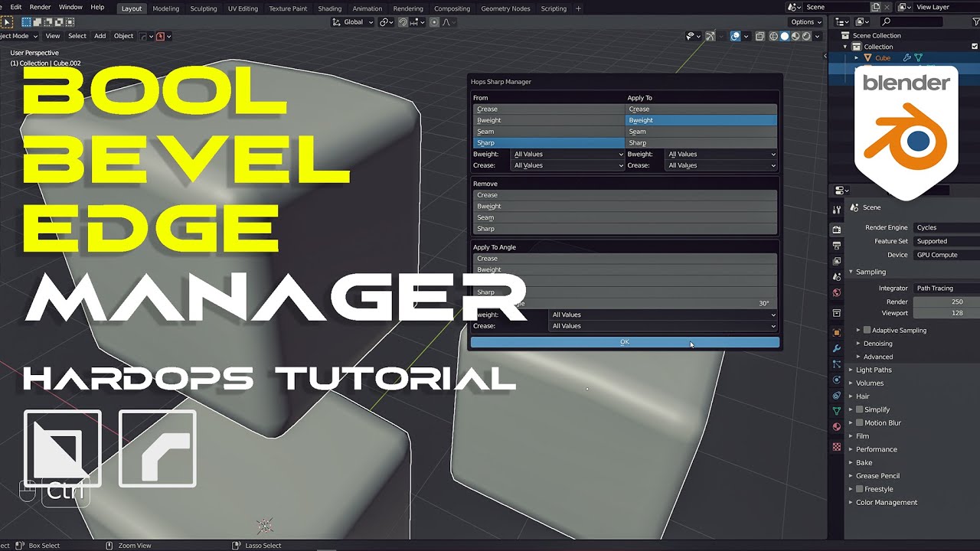Open the Tool settings properties tab

tap(836, 209)
